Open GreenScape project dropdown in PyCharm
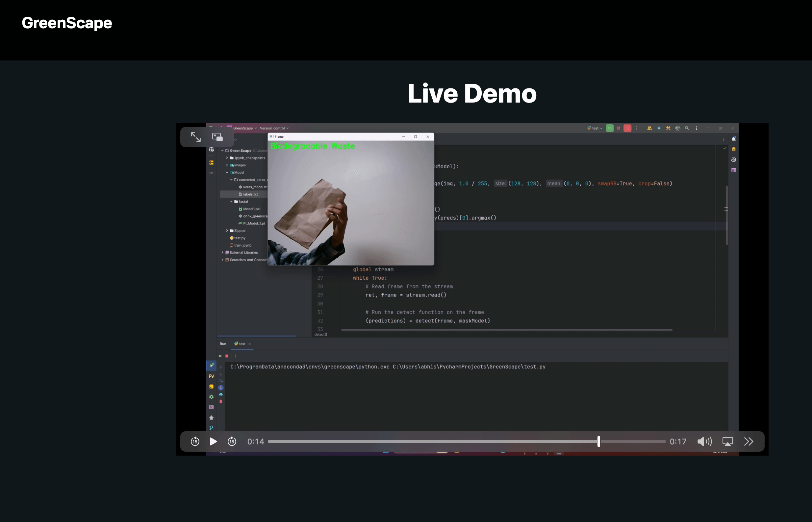The height and width of the screenshot is (522, 812). click(x=245, y=128)
